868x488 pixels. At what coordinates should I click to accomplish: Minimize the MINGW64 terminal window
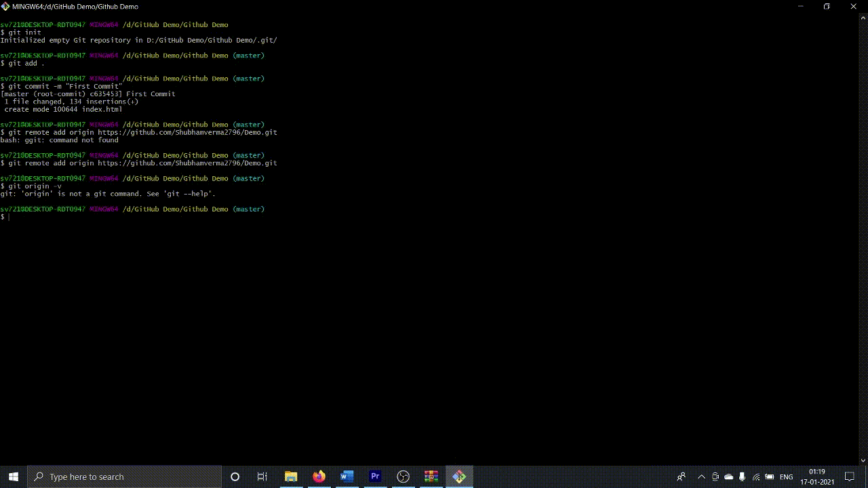tap(800, 6)
